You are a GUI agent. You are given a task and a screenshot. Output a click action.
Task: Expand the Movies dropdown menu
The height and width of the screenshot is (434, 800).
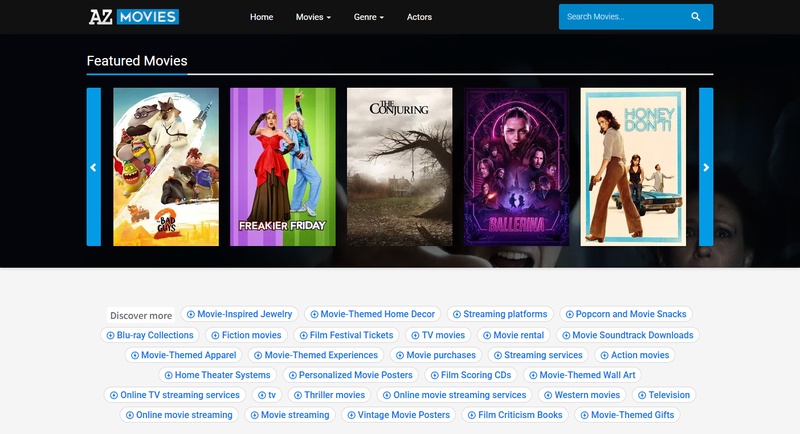(x=313, y=17)
